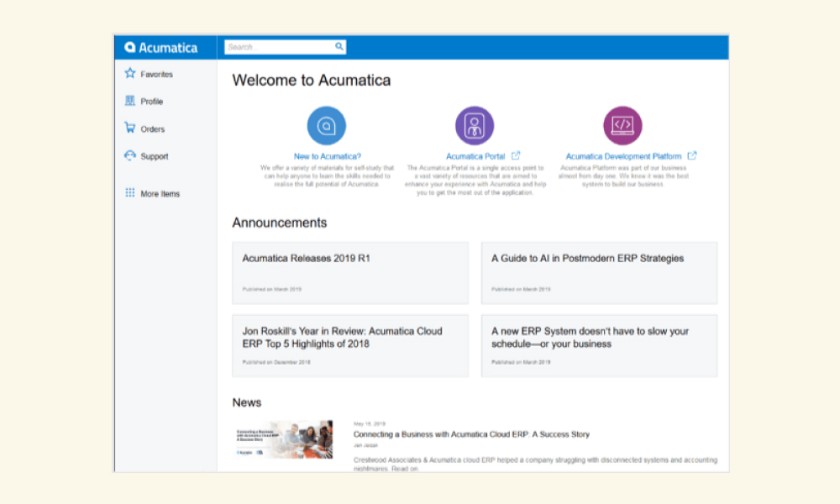
Task: Click the Profile building icon
Action: point(129,101)
